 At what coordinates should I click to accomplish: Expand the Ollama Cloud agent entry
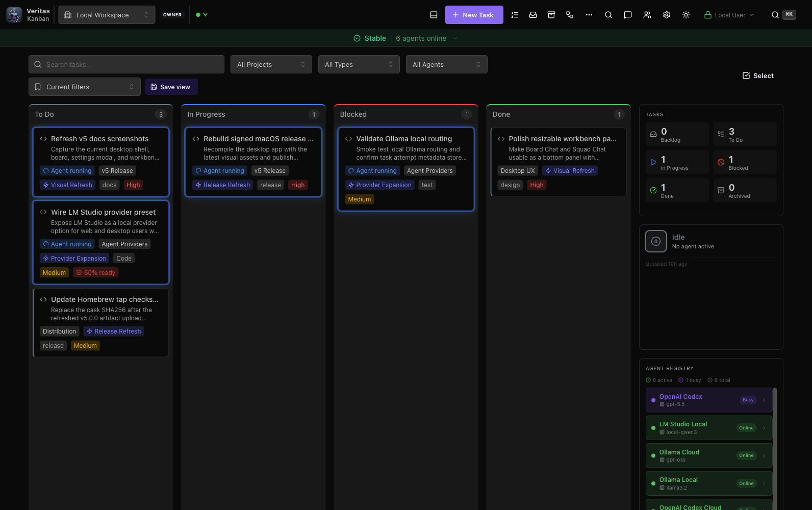click(709, 455)
